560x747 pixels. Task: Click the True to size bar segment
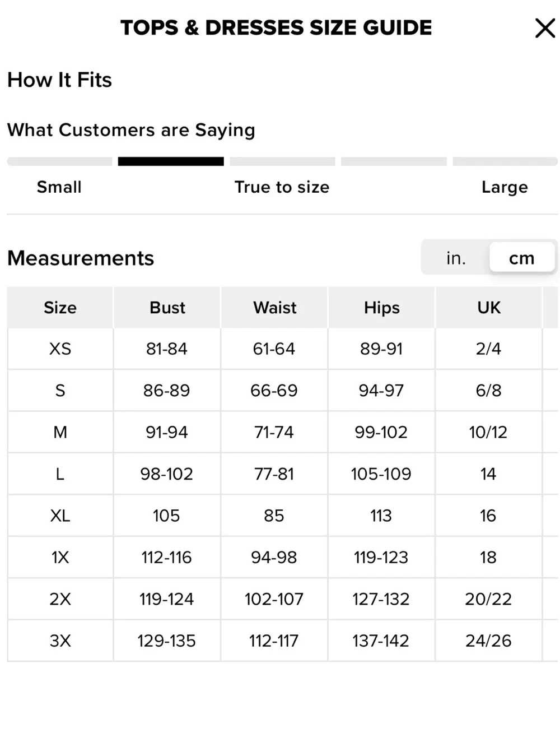(282, 161)
